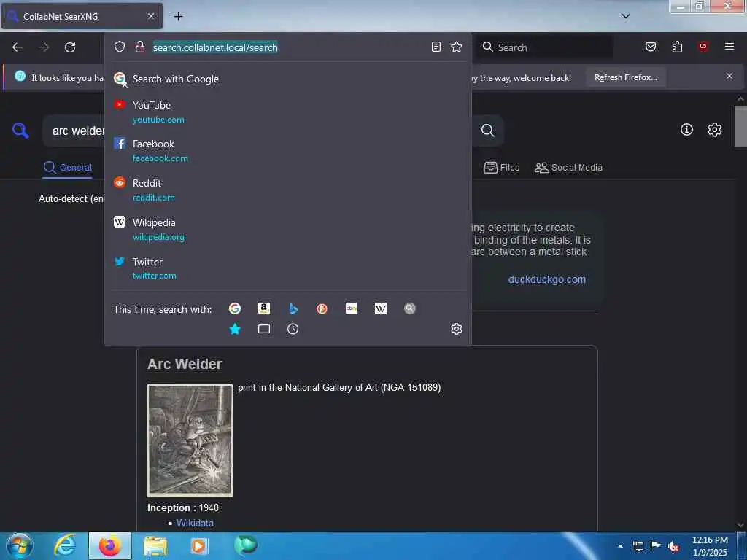Launch Internet Explorer from taskbar

coord(64,545)
